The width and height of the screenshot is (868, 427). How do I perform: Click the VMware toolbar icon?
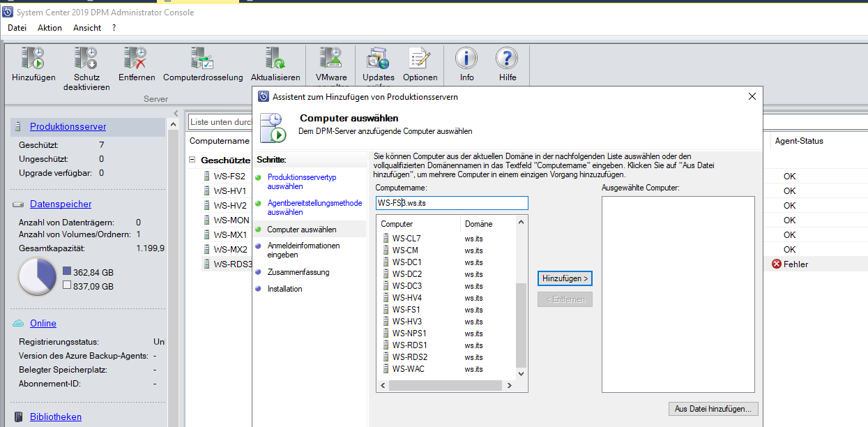pos(330,58)
